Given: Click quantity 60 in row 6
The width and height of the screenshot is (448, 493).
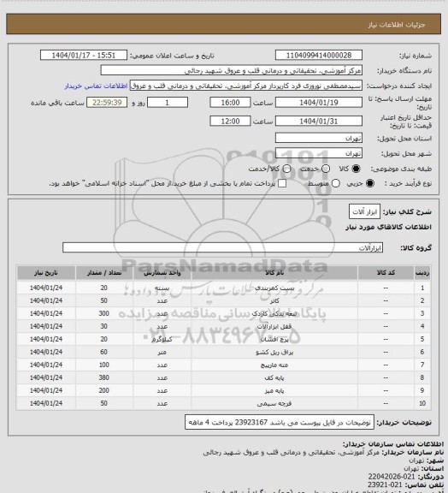Looking at the screenshot, I should [104, 352].
